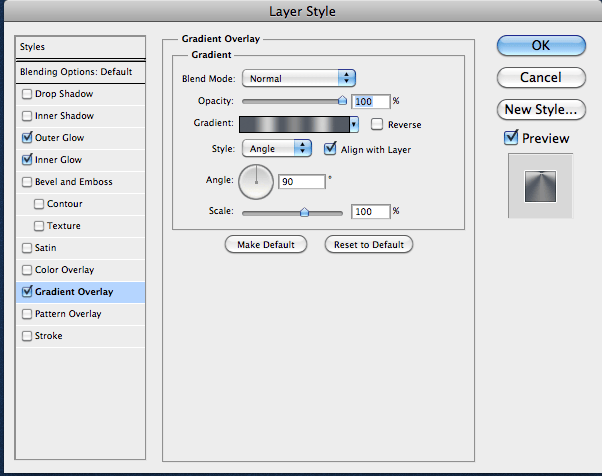Enable the Drop Shadow checkbox

point(27,94)
